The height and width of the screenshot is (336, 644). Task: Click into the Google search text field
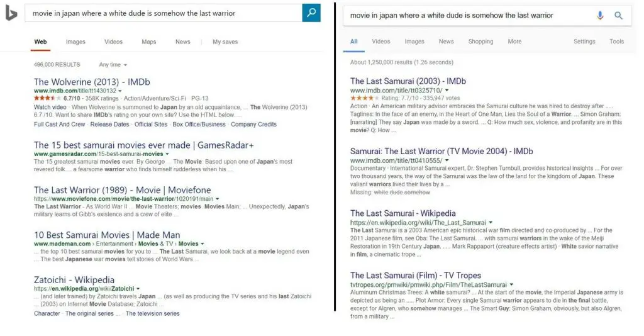click(465, 16)
